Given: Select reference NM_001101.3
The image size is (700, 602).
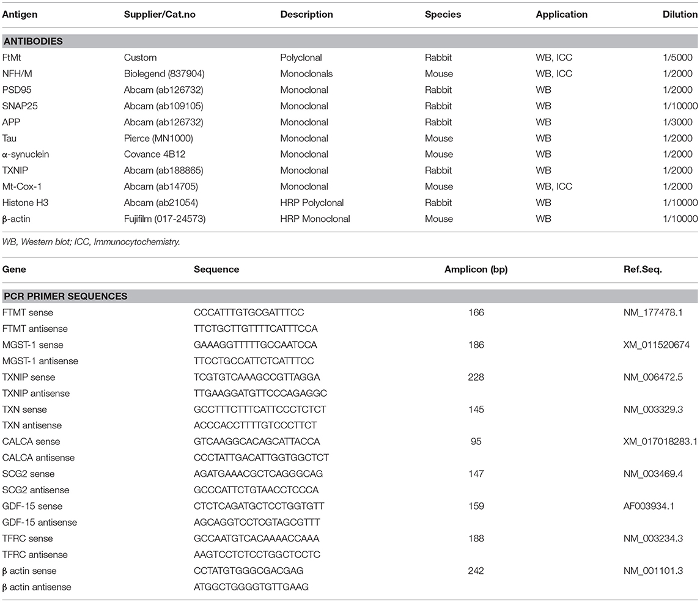Looking at the screenshot, I should 653,571.
